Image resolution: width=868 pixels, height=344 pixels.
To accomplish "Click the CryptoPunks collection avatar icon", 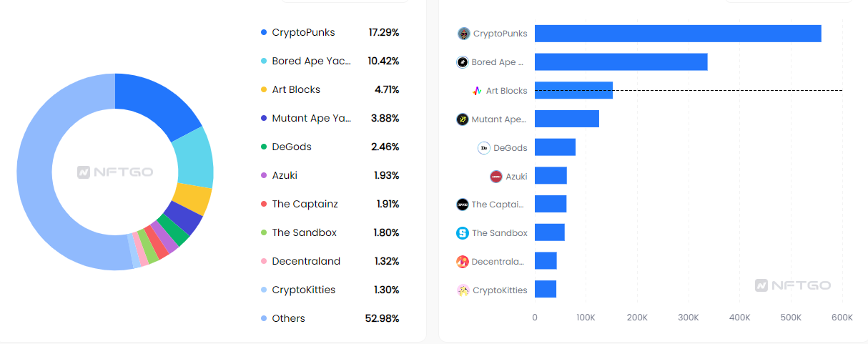I will [464, 34].
